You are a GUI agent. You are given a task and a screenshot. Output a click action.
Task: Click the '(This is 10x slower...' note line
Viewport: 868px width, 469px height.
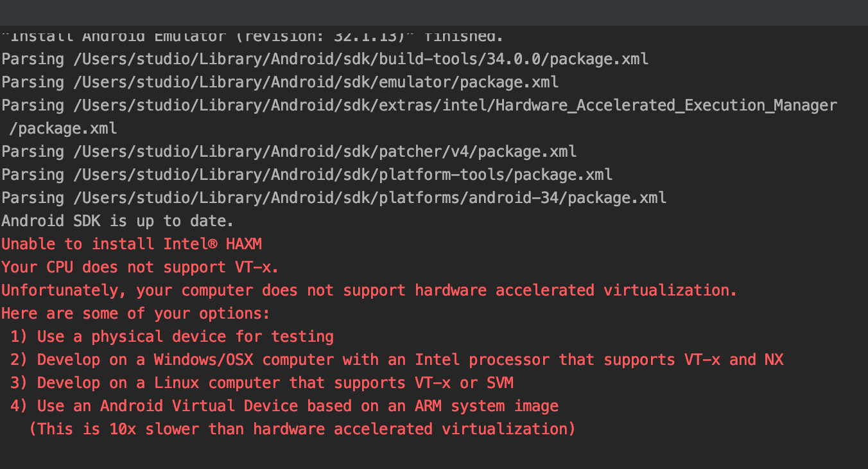302,429
